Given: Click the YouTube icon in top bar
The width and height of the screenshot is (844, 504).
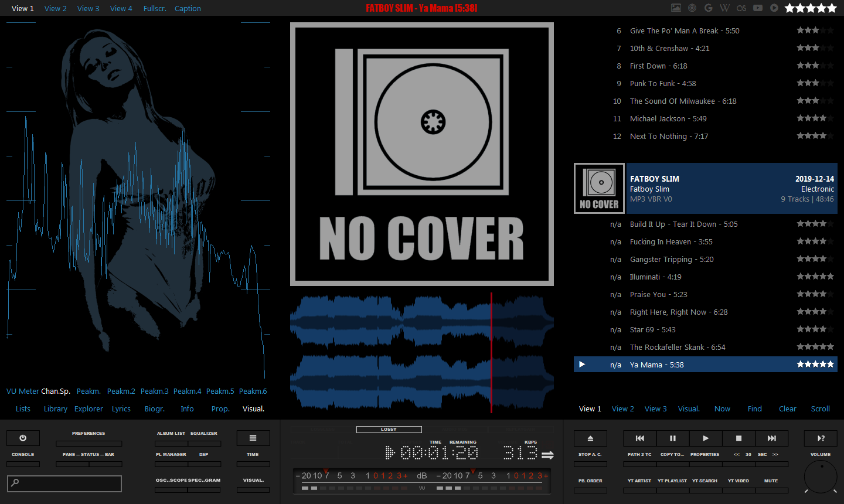Looking at the screenshot, I should pyautogui.click(x=758, y=8).
